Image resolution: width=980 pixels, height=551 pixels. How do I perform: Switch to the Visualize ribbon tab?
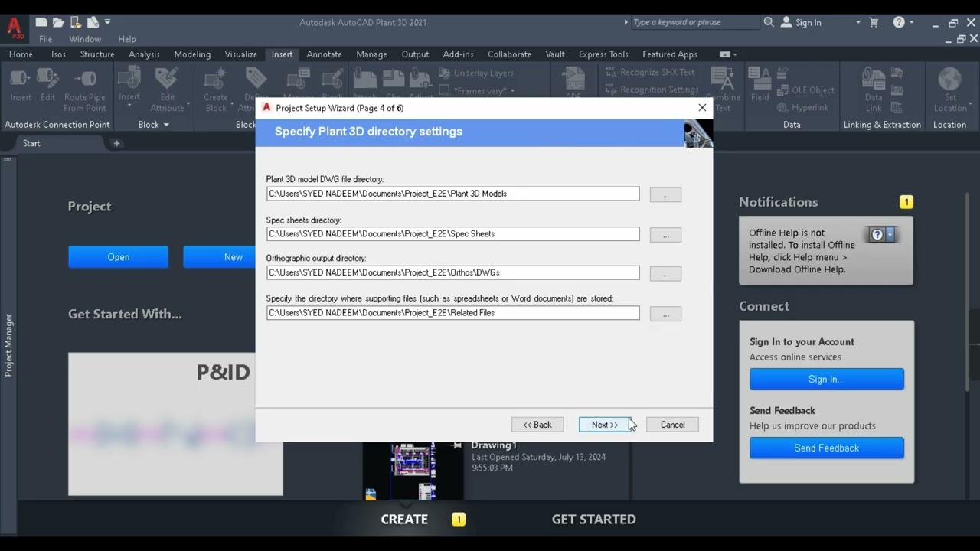coord(241,54)
